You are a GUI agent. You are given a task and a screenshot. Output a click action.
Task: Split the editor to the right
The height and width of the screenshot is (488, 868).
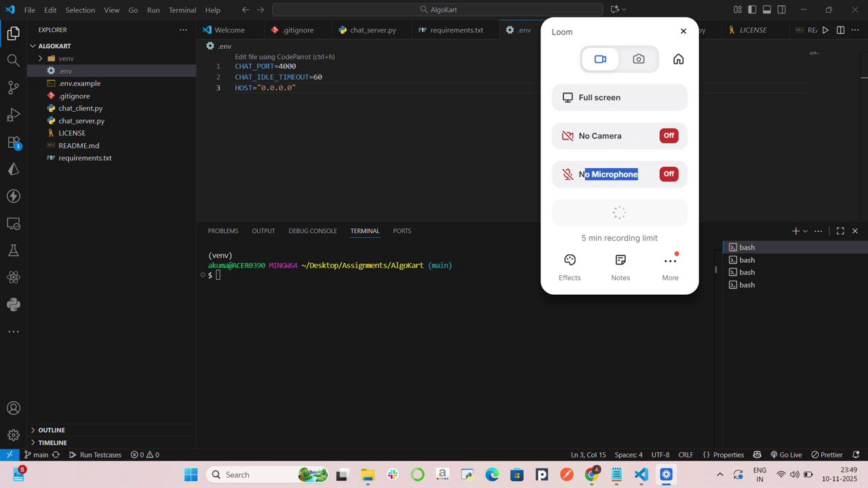(x=840, y=30)
